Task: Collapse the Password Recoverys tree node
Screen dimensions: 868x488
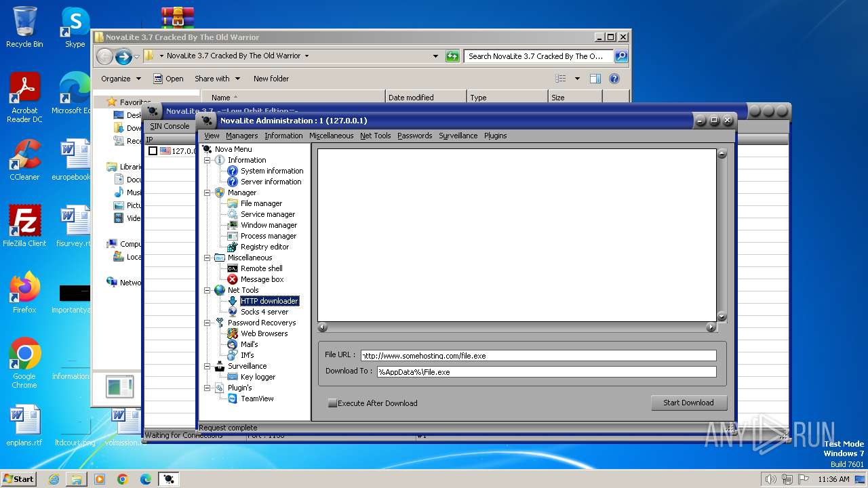Action: tap(208, 323)
